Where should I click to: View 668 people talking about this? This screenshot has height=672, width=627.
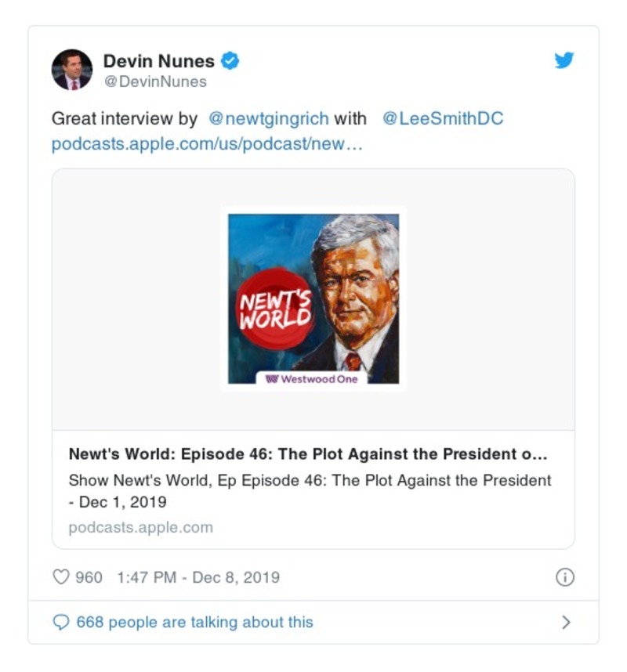click(194, 622)
